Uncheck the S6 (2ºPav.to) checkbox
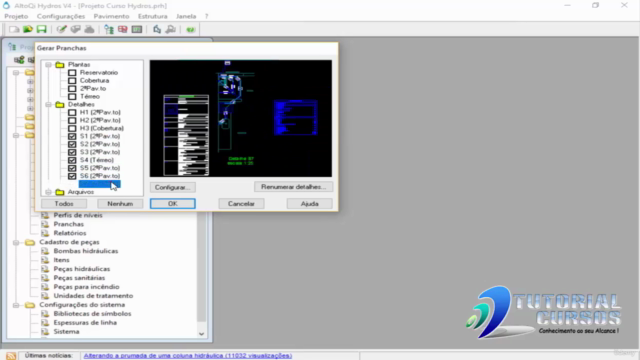 pyautogui.click(x=72, y=176)
